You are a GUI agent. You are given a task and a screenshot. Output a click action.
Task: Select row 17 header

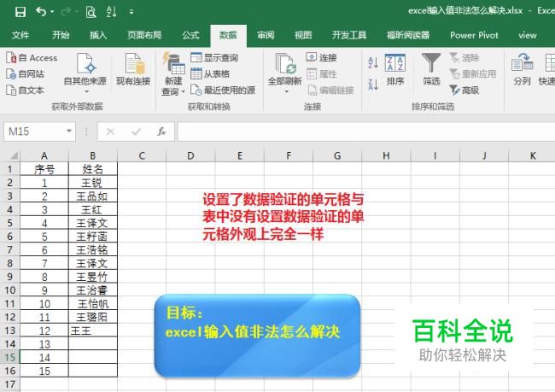10,384
